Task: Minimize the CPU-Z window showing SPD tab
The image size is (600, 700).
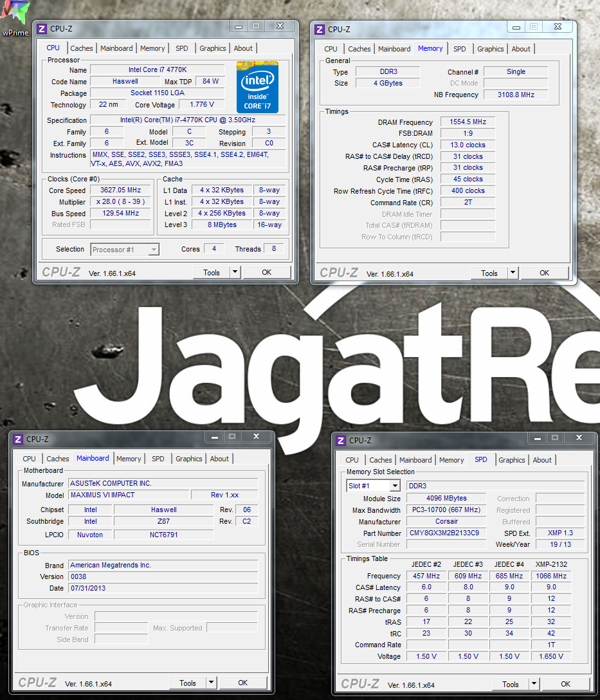Action: coord(535,438)
